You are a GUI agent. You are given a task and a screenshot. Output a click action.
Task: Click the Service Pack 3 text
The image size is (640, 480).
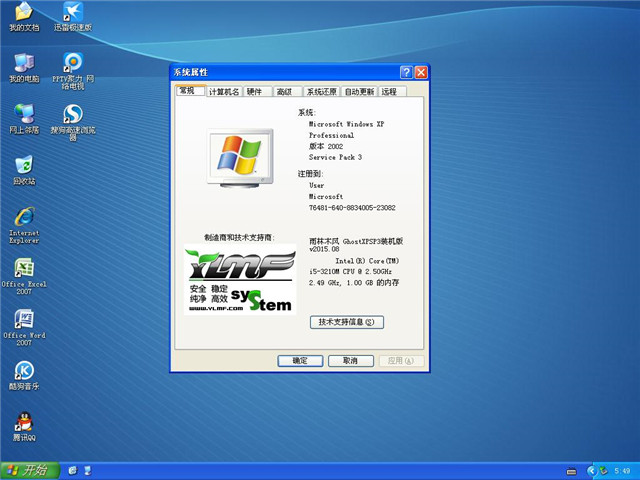click(x=335, y=157)
